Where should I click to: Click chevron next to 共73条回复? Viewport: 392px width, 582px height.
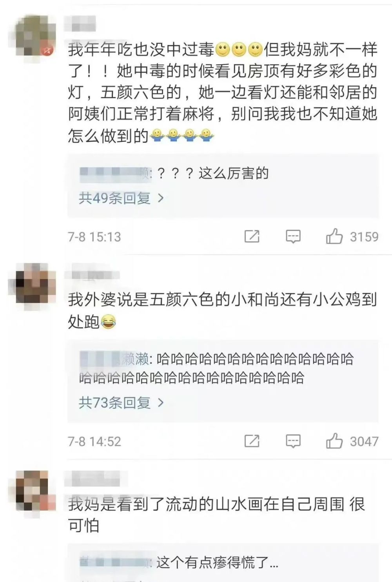click(x=160, y=403)
